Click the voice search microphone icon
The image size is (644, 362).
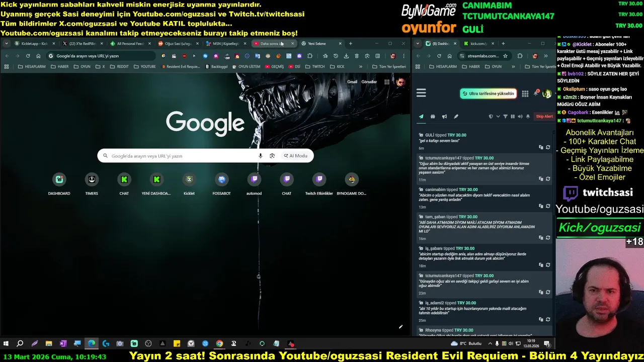[x=260, y=156]
